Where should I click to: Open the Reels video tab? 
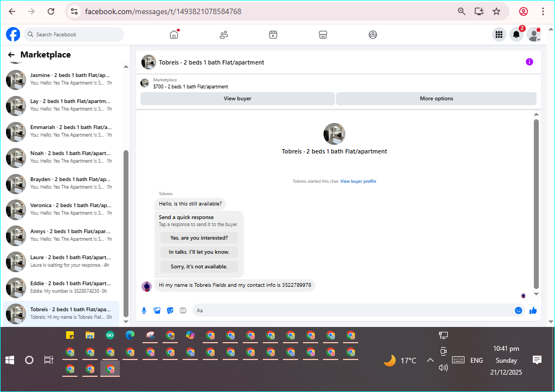[x=273, y=35]
